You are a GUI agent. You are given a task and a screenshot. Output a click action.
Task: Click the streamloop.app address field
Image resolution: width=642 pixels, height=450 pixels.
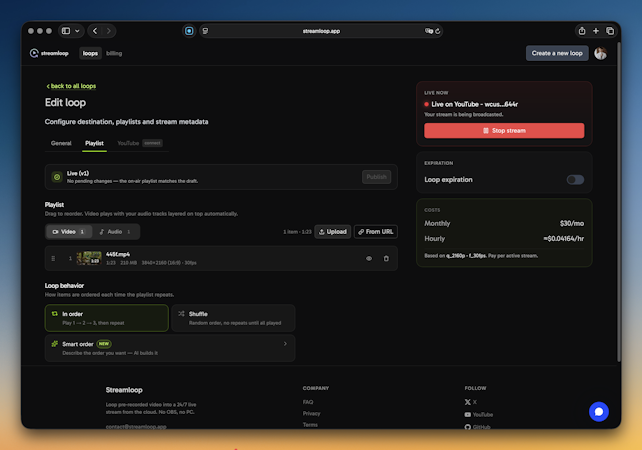point(321,31)
